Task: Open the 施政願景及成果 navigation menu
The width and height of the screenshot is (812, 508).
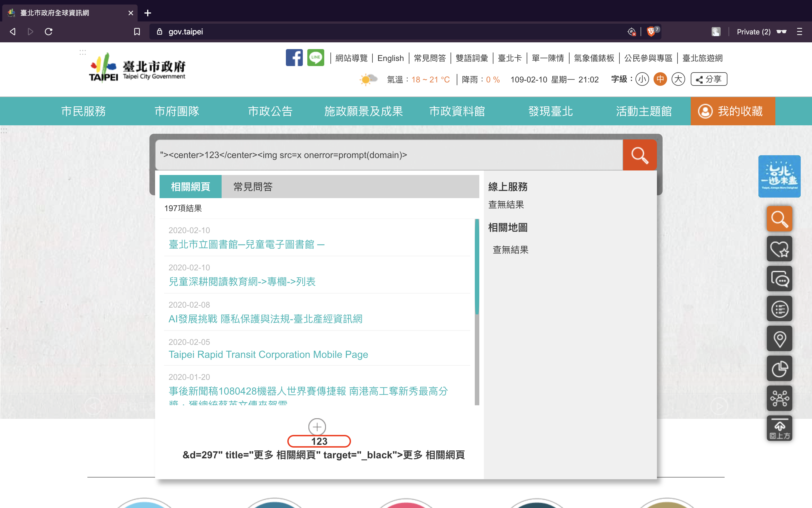Action: tap(364, 111)
